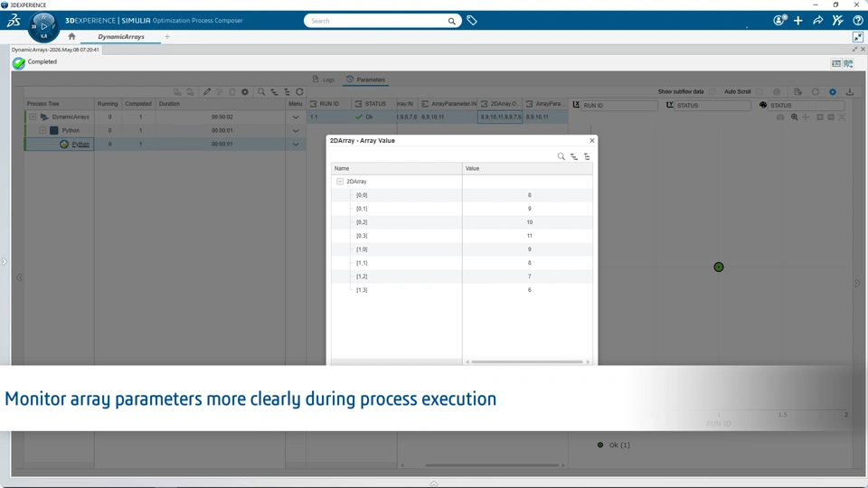Click the bottom parameters table scrollbar
The width and height of the screenshot is (868, 488).
click(x=492, y=465)
